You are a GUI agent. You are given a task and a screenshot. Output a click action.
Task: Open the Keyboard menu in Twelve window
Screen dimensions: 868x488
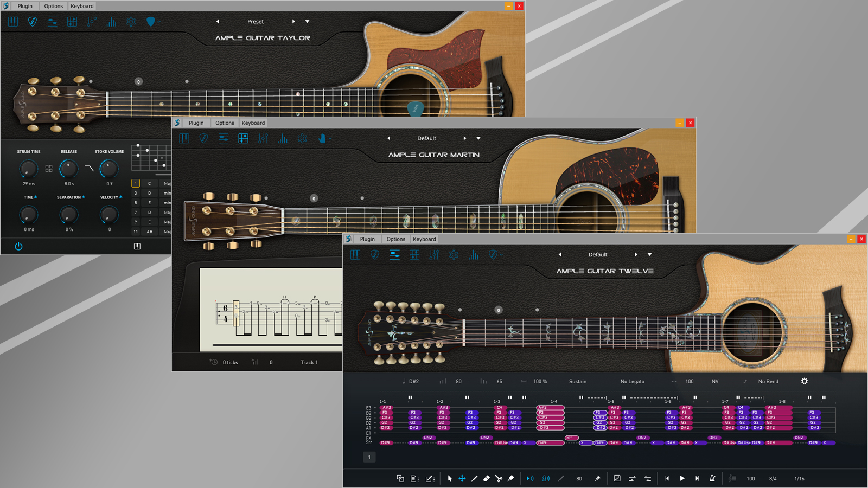[x=424, y=239]
